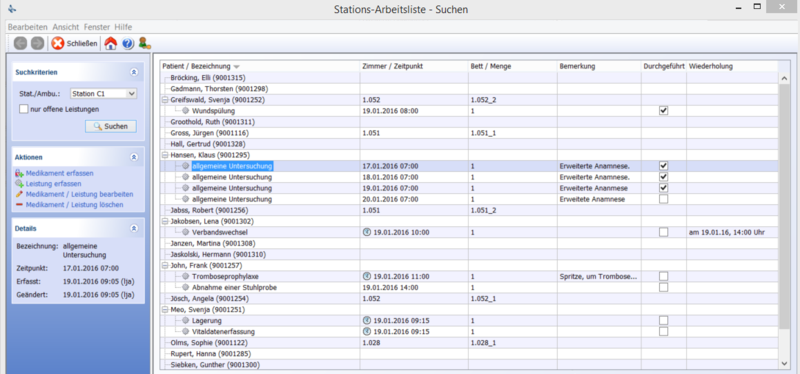Open the Hilfe menu

(123, 27)
